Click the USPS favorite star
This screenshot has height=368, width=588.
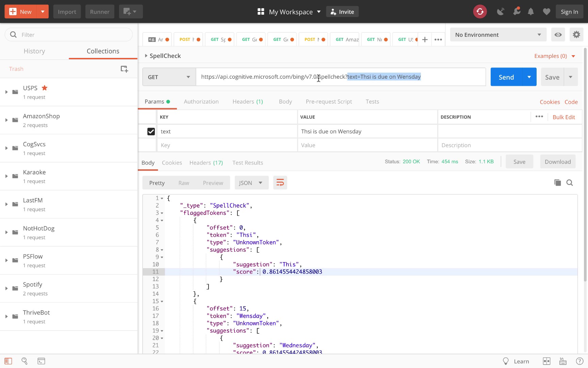(45, 88)
